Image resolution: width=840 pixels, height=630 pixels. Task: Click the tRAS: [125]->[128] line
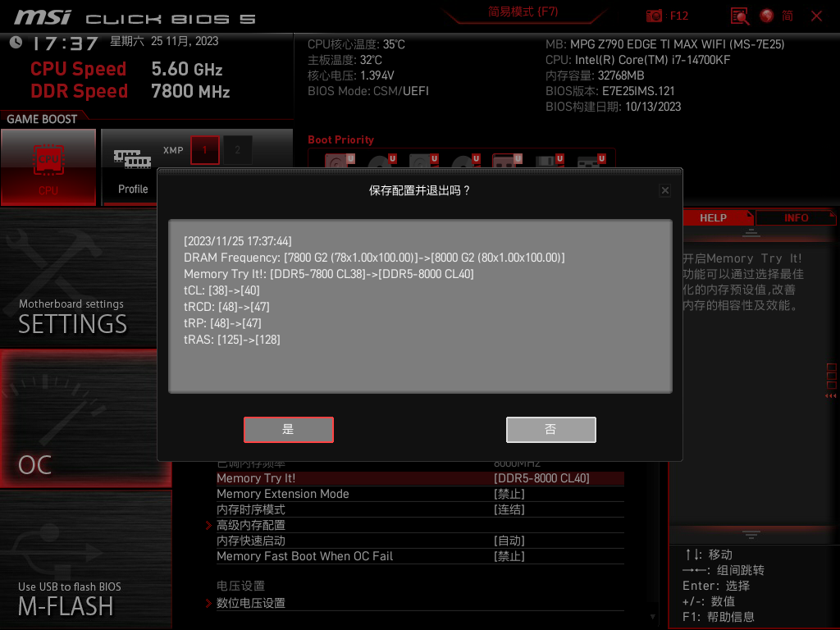click(232, 340)
